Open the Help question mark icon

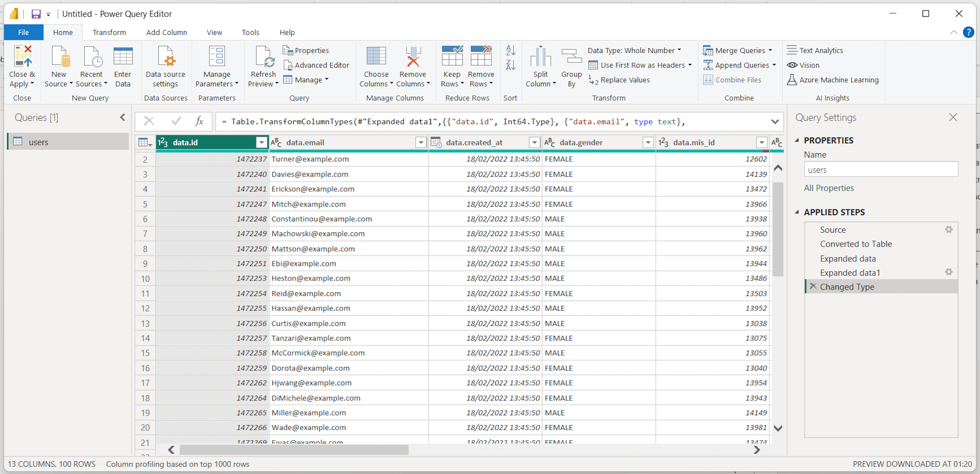point(968,32)
